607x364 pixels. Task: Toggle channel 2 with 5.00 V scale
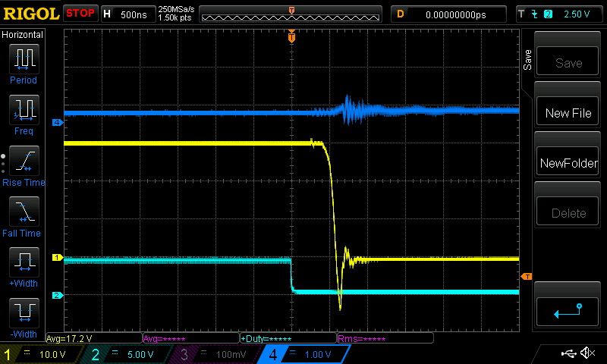pos(129,354)
